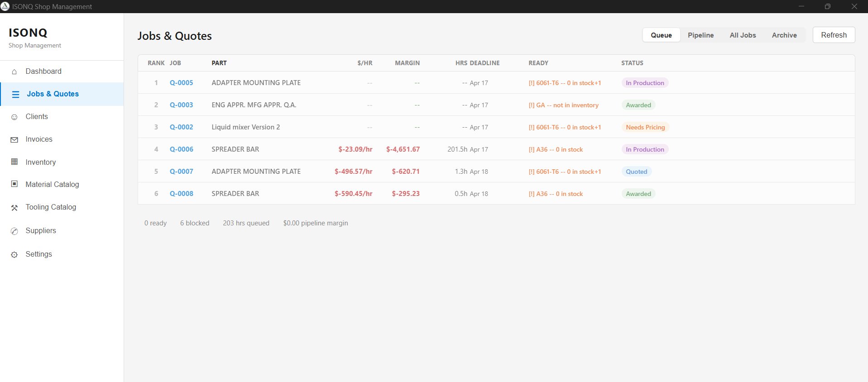This screenshot has height=382, width=868.
Task: Click the Quoted status badge for Q-0007
Action: coord(636,172)
